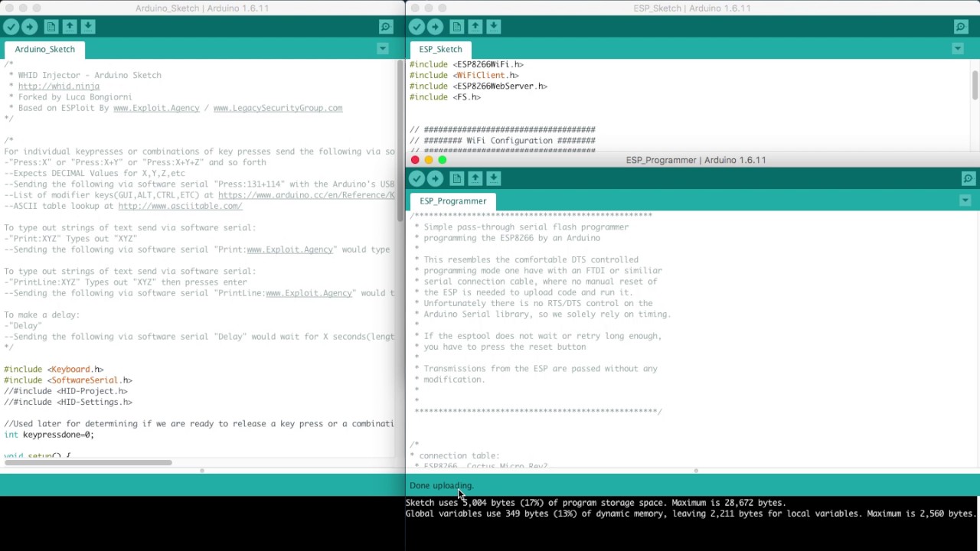
Task: Create new sketch in Arduino_Sketch window
Action: [51, 27]
